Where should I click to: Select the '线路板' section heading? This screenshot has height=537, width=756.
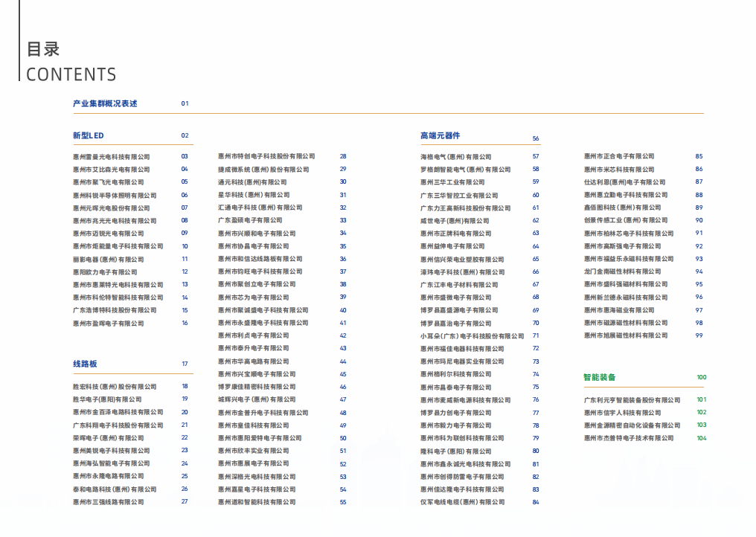(x=85, y=364)
